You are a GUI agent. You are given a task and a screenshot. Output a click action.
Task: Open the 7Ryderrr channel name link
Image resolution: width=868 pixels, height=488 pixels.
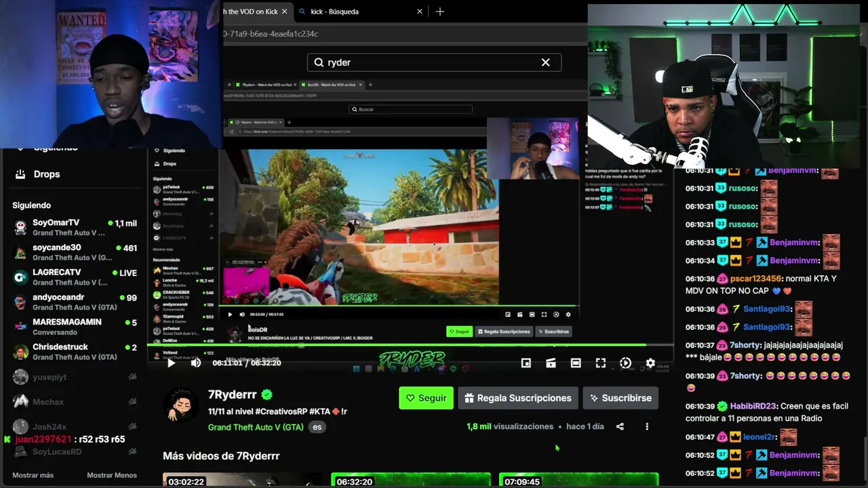pos(233,394)
